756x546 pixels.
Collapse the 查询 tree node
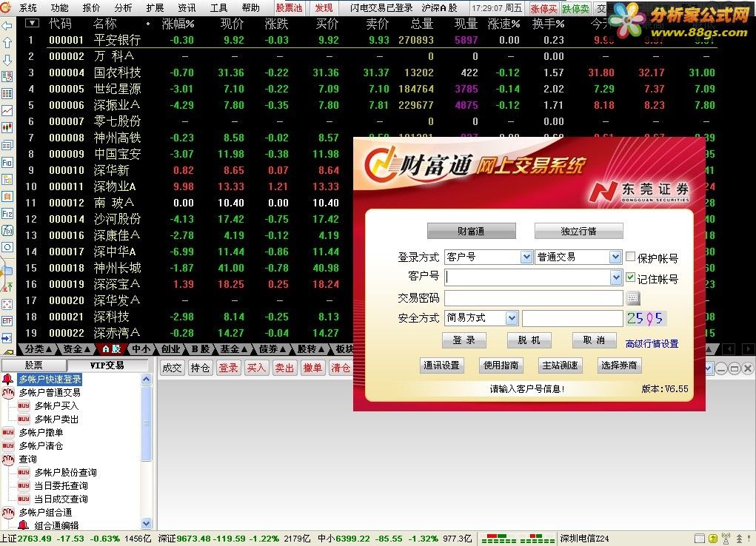click(8, 459)
